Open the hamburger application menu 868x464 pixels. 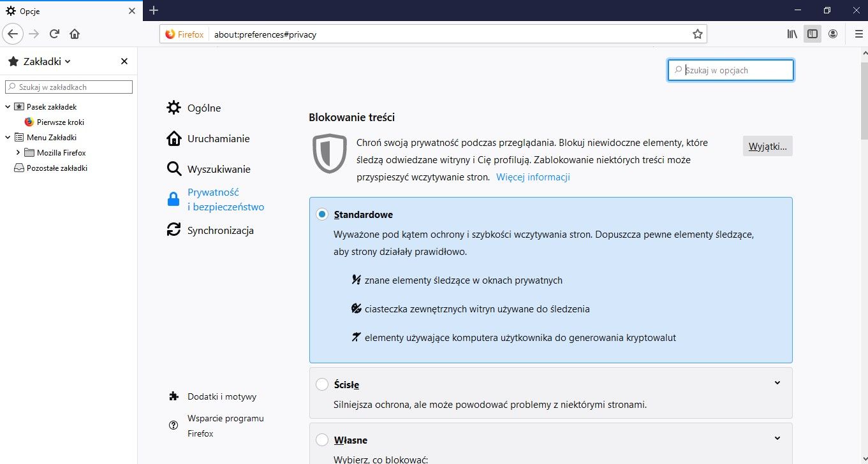[858, 34]
